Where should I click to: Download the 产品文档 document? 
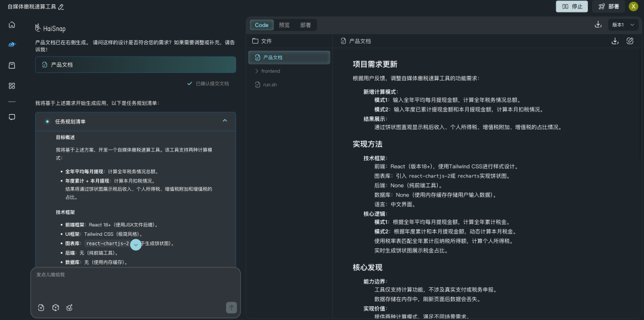615,41
